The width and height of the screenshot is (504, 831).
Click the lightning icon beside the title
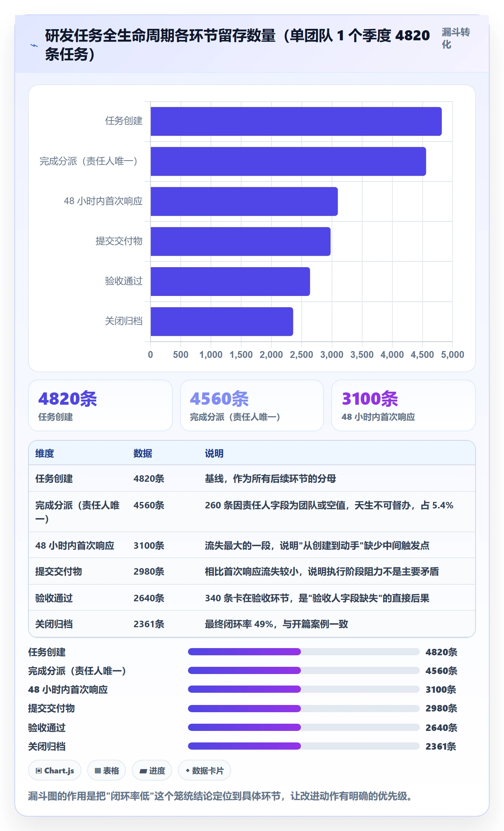click(34, 45)
